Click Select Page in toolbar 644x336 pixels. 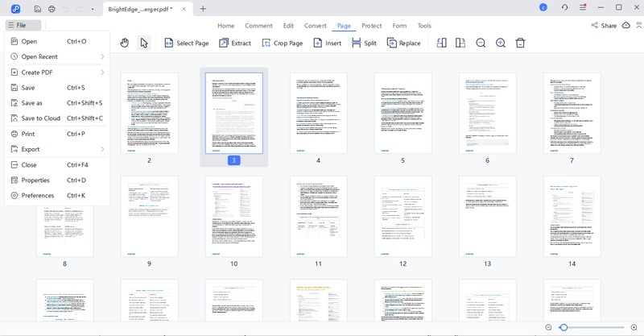(x=187, y=44)
